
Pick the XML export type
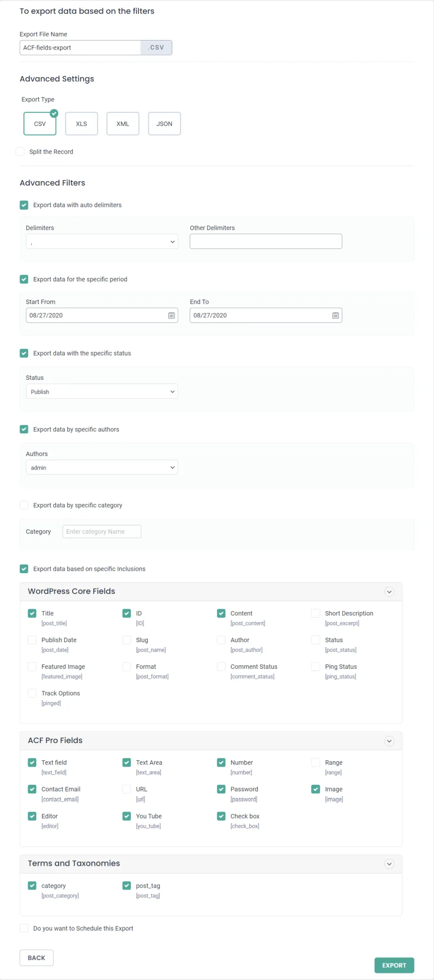(x=123, y=124)
